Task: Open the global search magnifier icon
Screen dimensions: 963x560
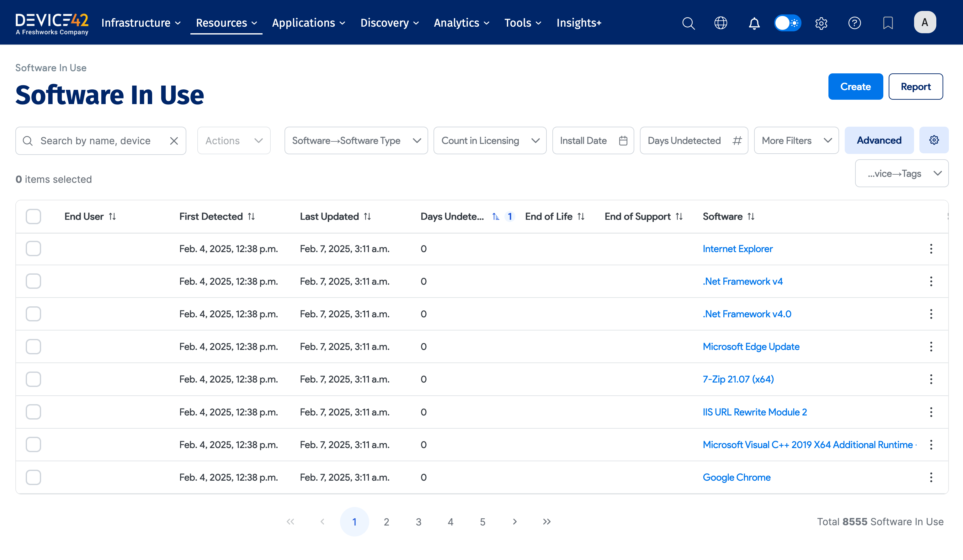Action: 688,23
